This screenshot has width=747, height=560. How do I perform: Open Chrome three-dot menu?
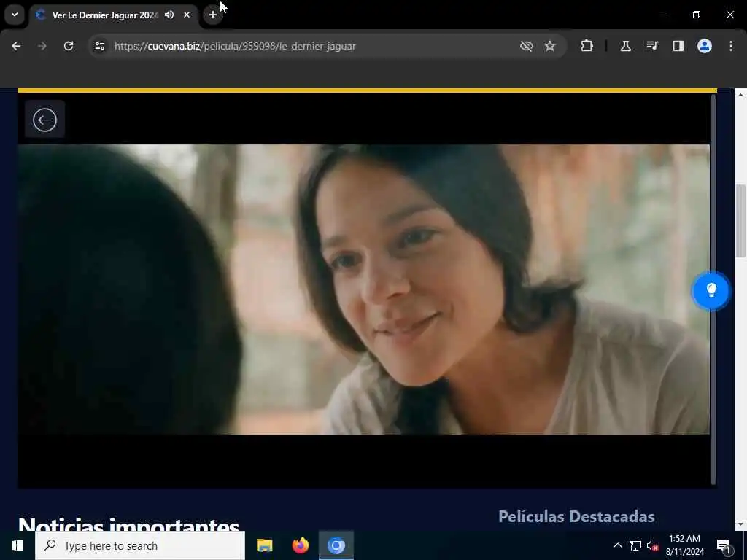[731, 46]
